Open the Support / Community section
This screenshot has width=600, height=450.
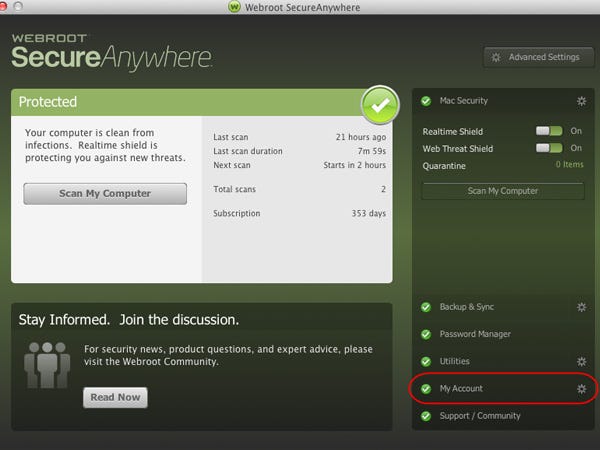pyautogui.click(x=503, y=416)
